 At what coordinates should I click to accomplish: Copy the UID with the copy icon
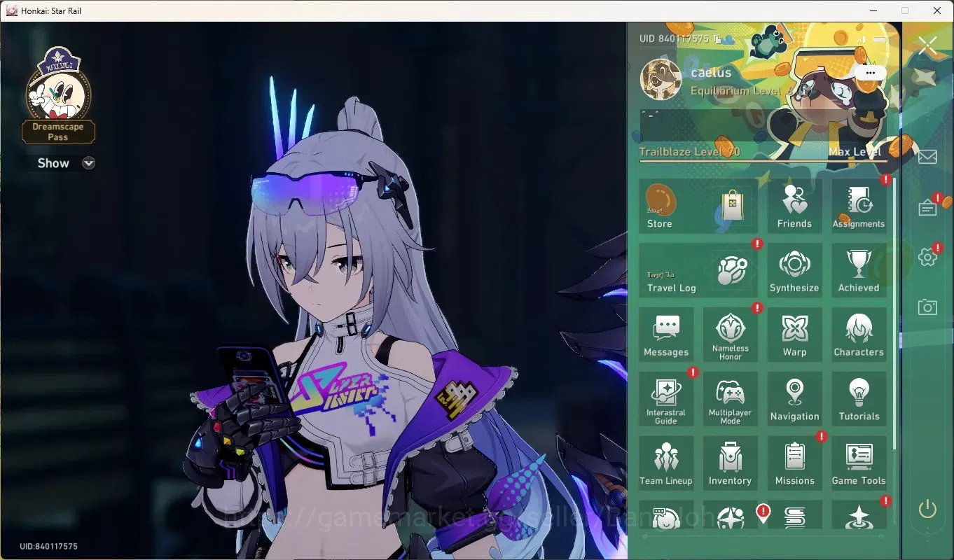pos(717,39)
